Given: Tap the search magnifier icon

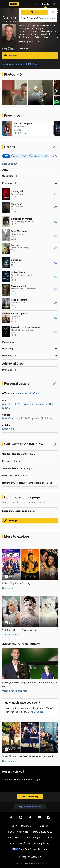Looking at the screenshot, I should point(36,4).
